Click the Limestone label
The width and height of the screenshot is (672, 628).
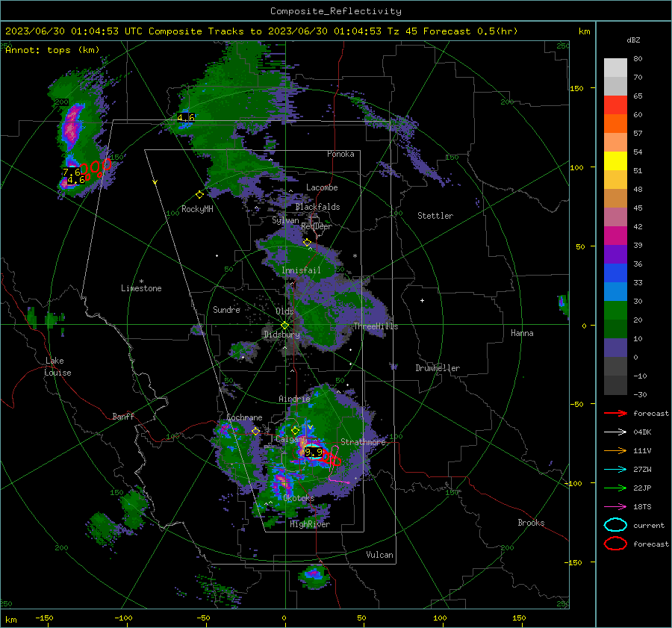(141, 288)
